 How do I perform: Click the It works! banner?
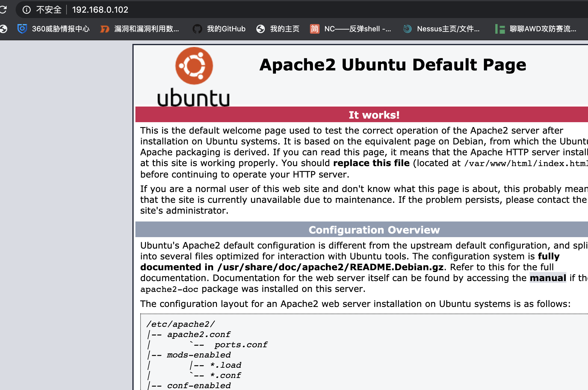(374, 115)
